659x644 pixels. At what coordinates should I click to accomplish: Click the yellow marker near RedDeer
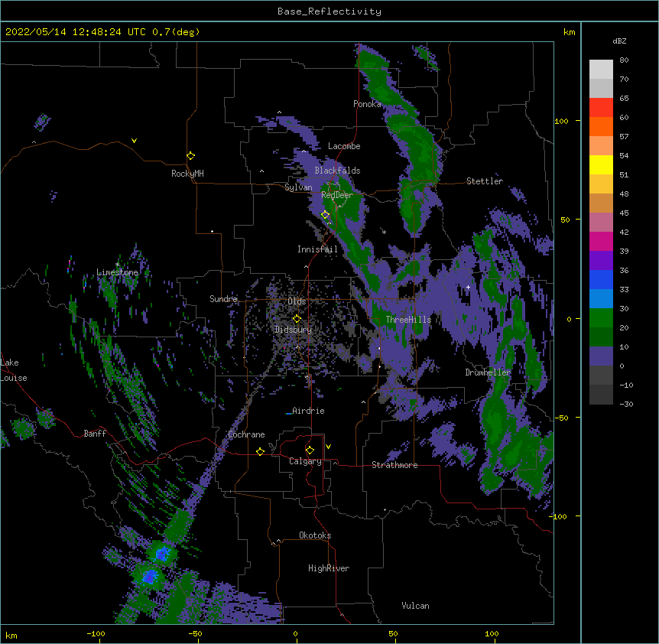(325, 215)
